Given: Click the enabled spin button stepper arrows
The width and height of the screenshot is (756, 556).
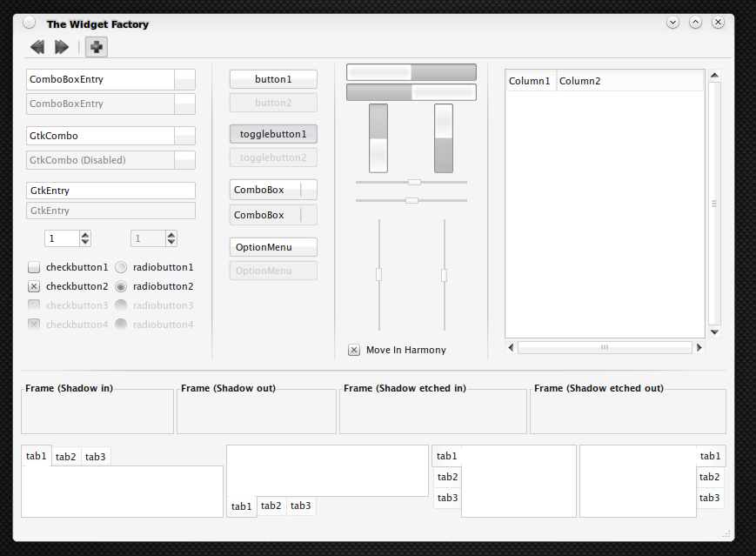Looking at the screenshot, I should coord(85,238).
